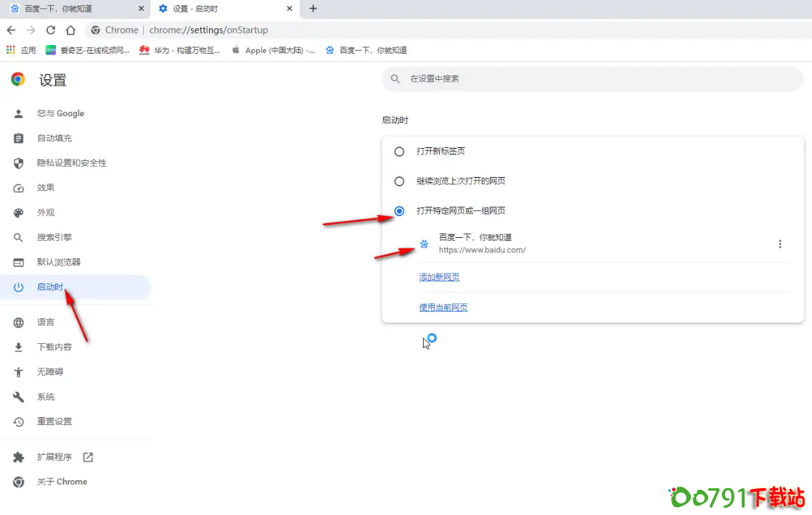Open 搜索引擎 settings section

(54, 237)
